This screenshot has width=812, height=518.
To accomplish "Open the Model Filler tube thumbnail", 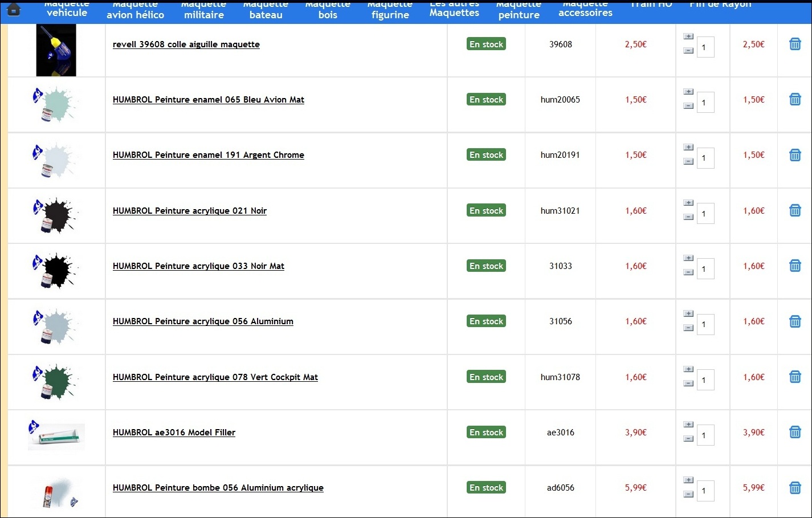I will [56, 435].
